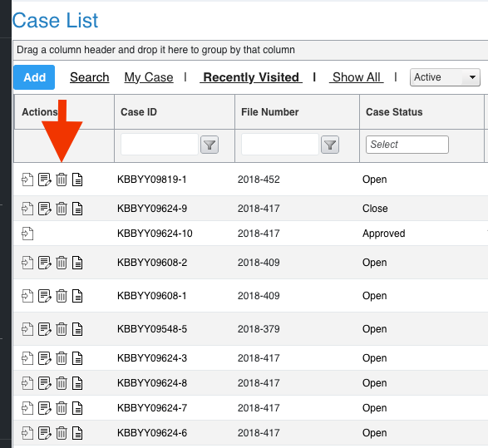488x448 pixels.
Task: Open the Search link
Action: tap(90, 77)
